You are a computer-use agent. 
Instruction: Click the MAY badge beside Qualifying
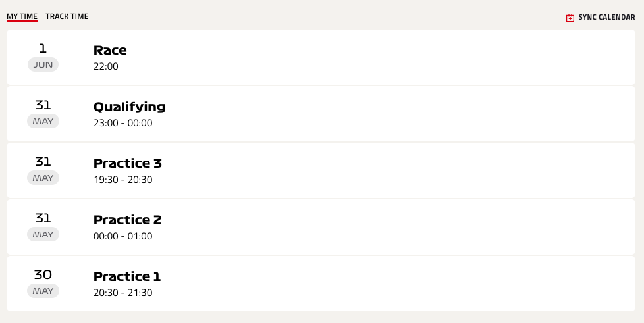pos(43,122)
